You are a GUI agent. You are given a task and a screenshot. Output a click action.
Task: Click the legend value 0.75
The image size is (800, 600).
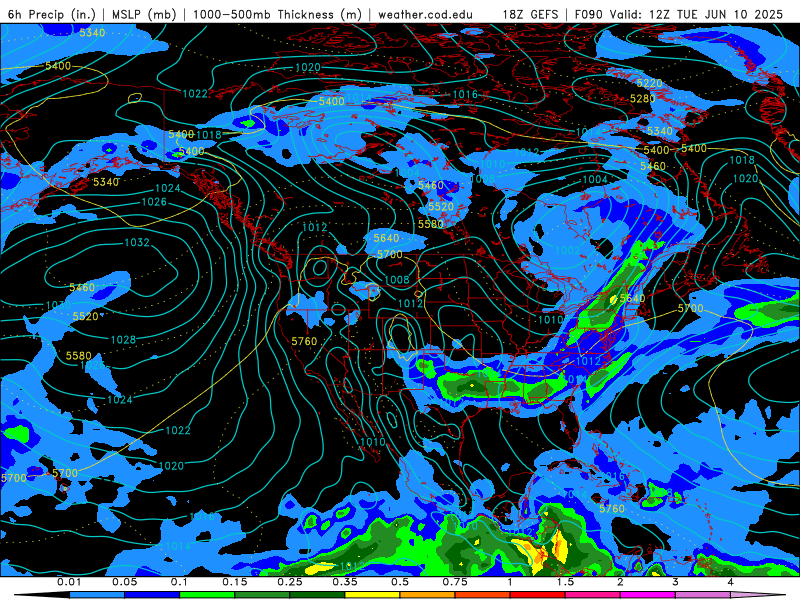pos(455,582)
